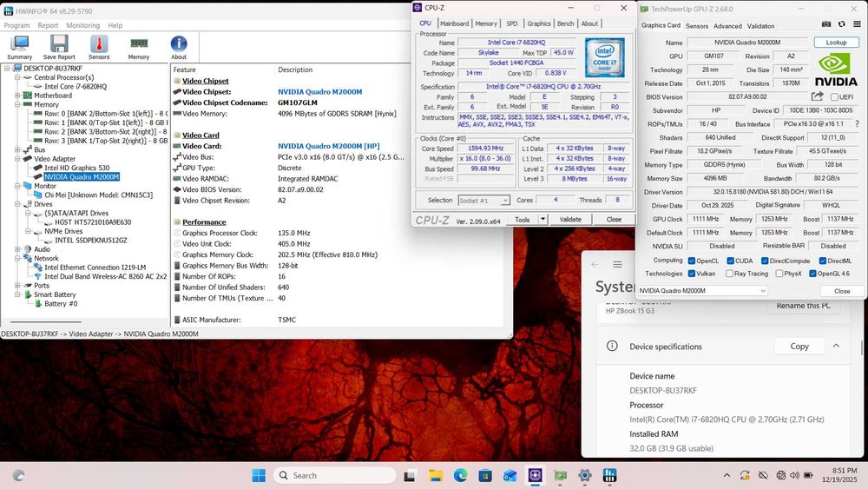Image resolution: width=868 pixels, height=489 pixels.
Task: Enable the PhysX checkbox
Action: (779, 274)
